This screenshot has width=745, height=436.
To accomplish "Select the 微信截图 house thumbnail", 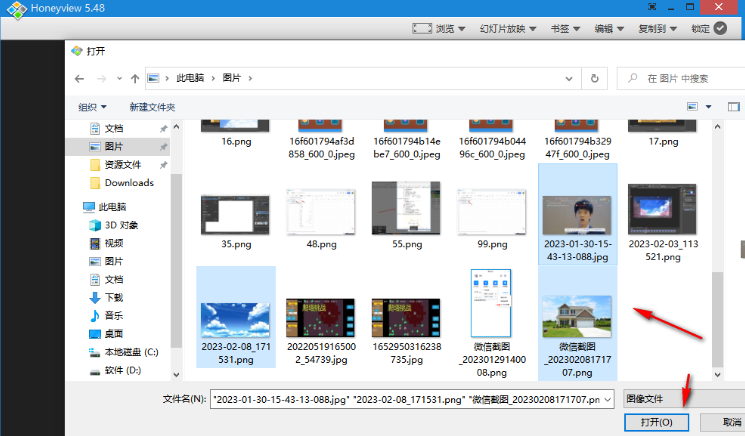I will [x=575, y=316].
